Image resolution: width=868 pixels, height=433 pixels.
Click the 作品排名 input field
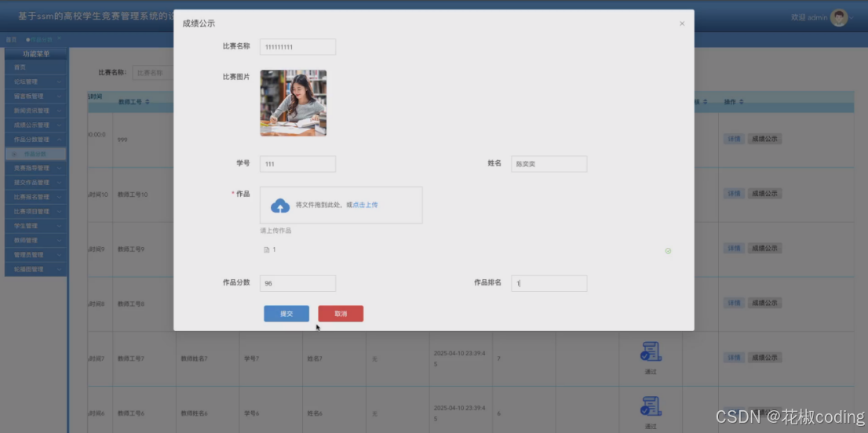point(549,283)
